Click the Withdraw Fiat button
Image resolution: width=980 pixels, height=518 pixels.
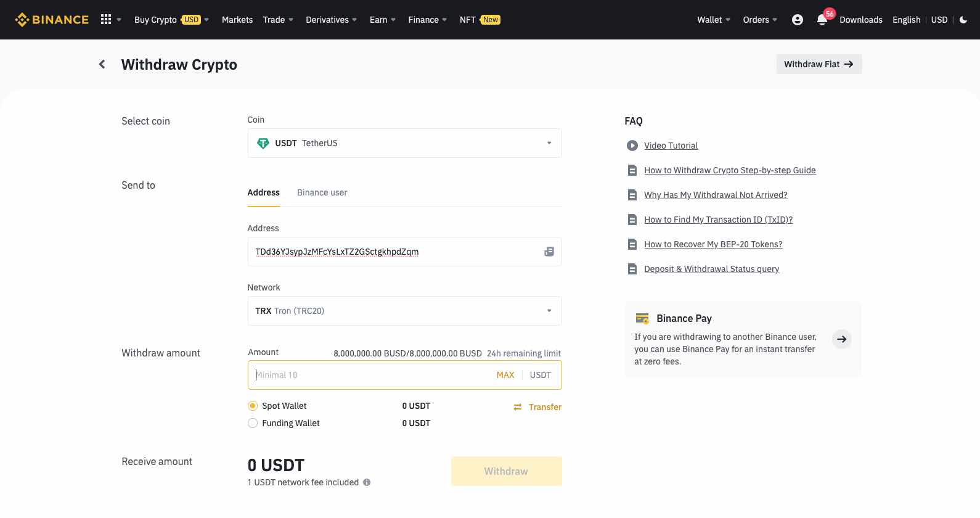tap(819, 64)
